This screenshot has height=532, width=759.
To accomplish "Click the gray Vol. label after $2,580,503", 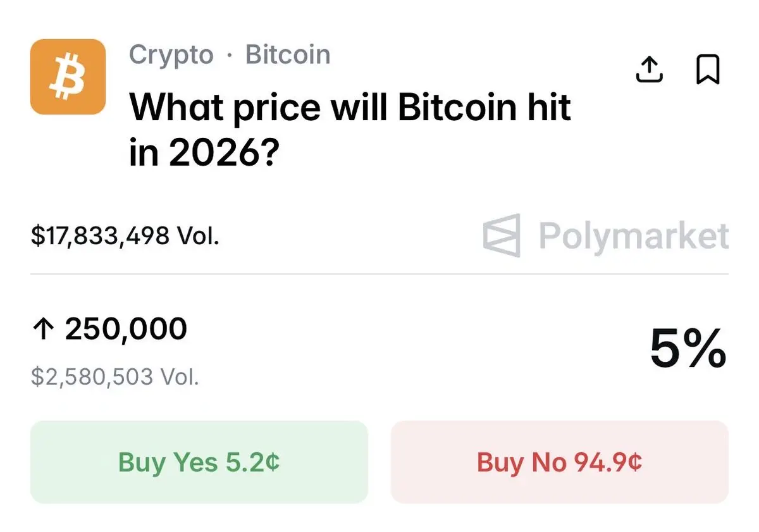I will 180,377.
